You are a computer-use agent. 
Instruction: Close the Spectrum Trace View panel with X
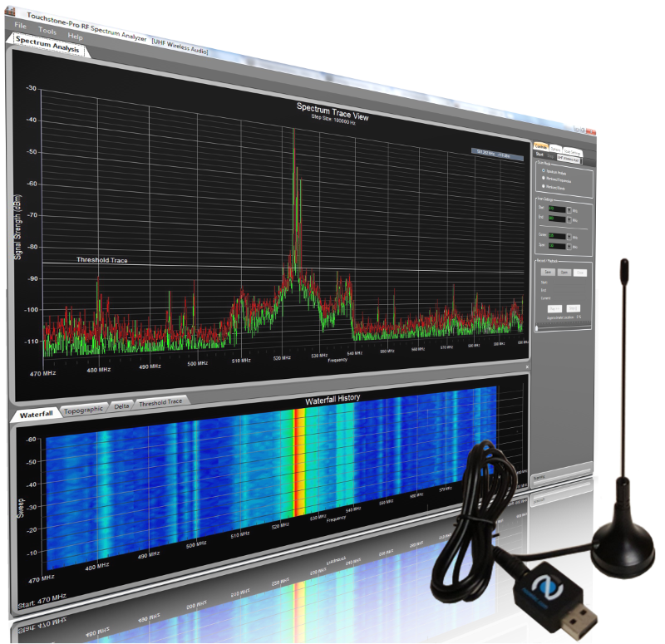526,366
